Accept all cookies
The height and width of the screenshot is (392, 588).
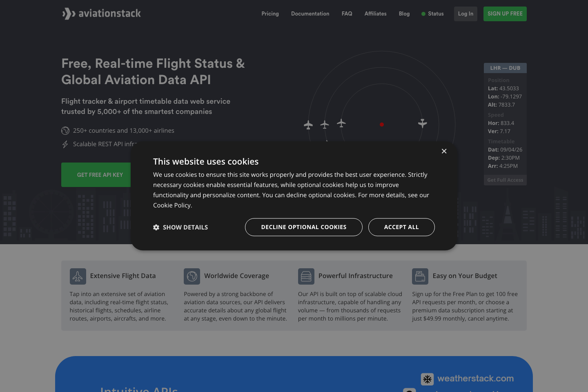401,227
